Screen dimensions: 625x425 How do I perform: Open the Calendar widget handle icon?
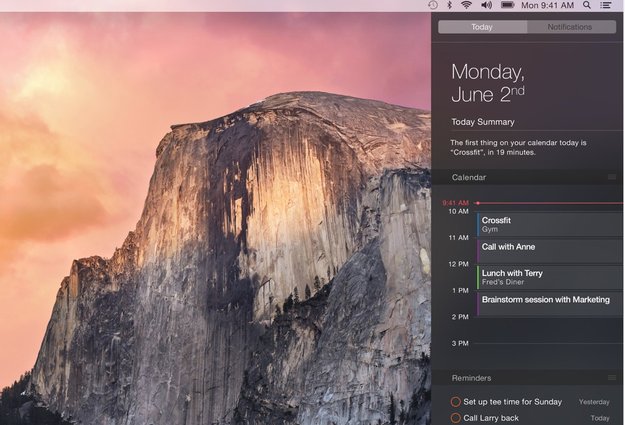pos(612,177)
